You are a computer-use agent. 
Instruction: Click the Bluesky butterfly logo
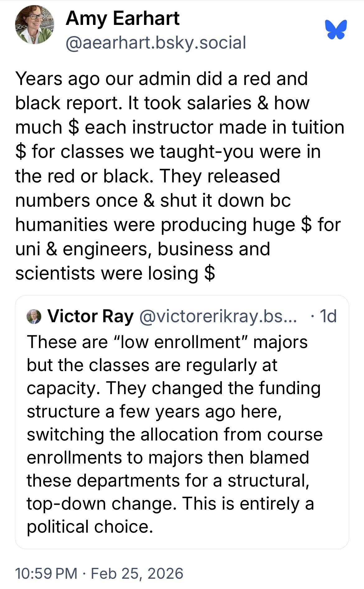click(x=336, y=30)
